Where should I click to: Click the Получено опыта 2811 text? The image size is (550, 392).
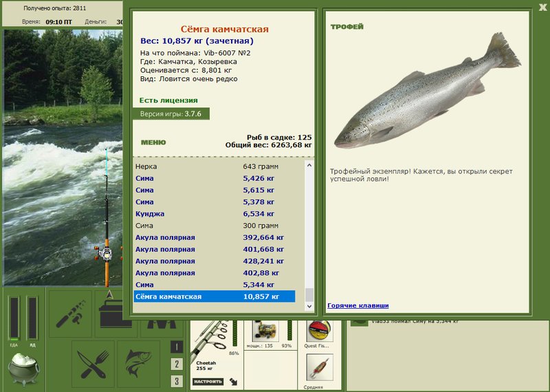click(55, 8)
